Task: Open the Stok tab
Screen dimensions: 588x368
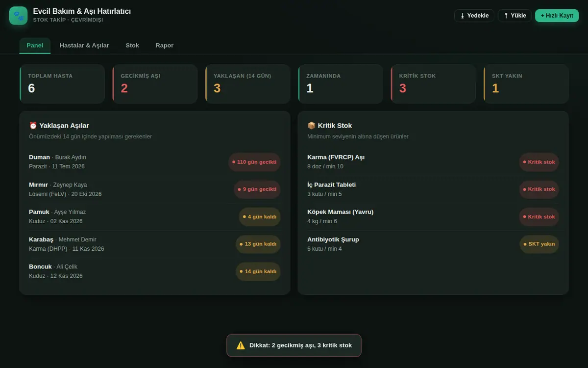Action: 132,45
